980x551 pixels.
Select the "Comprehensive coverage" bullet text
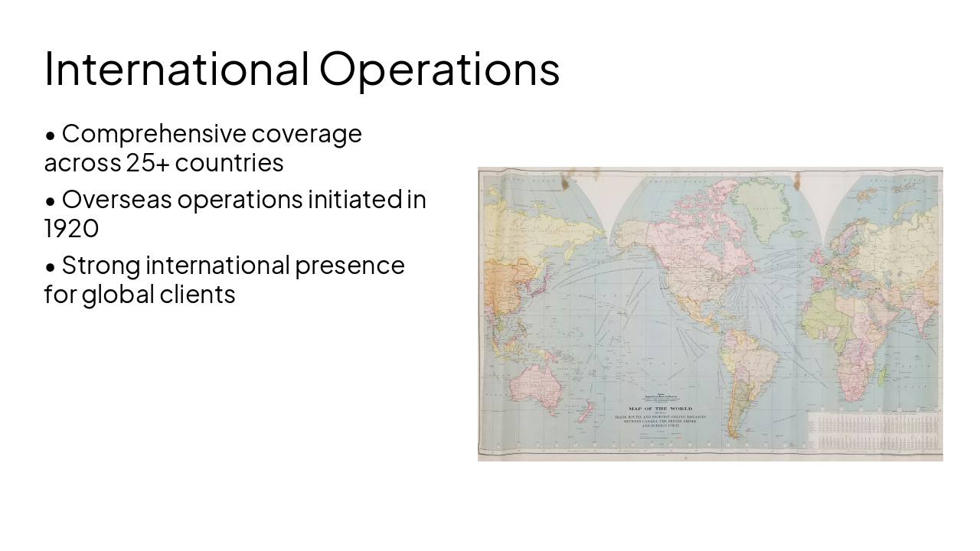tap(211, 134)
